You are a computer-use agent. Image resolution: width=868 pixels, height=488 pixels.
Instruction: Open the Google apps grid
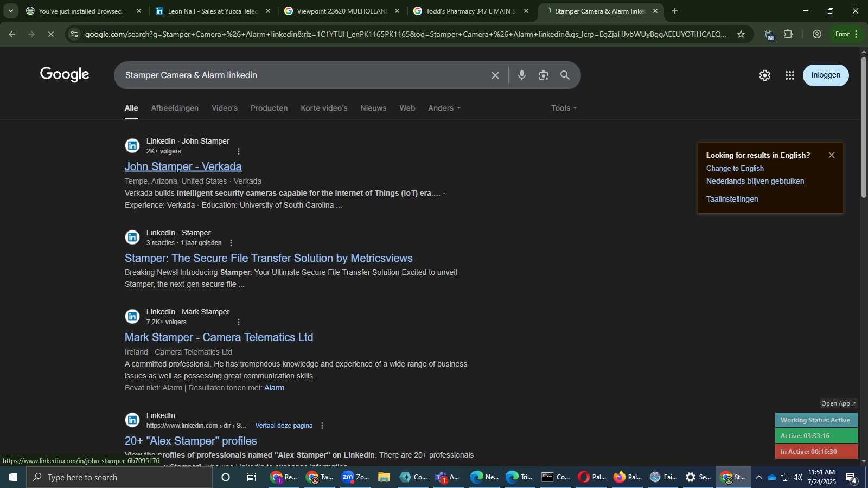coord(789,75)
